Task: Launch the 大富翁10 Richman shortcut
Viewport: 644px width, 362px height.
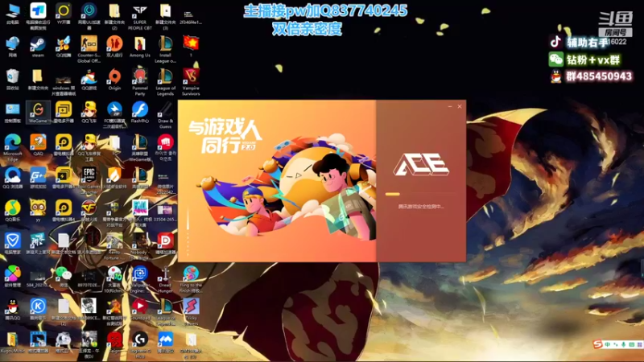Action: (x=114, y=279)
